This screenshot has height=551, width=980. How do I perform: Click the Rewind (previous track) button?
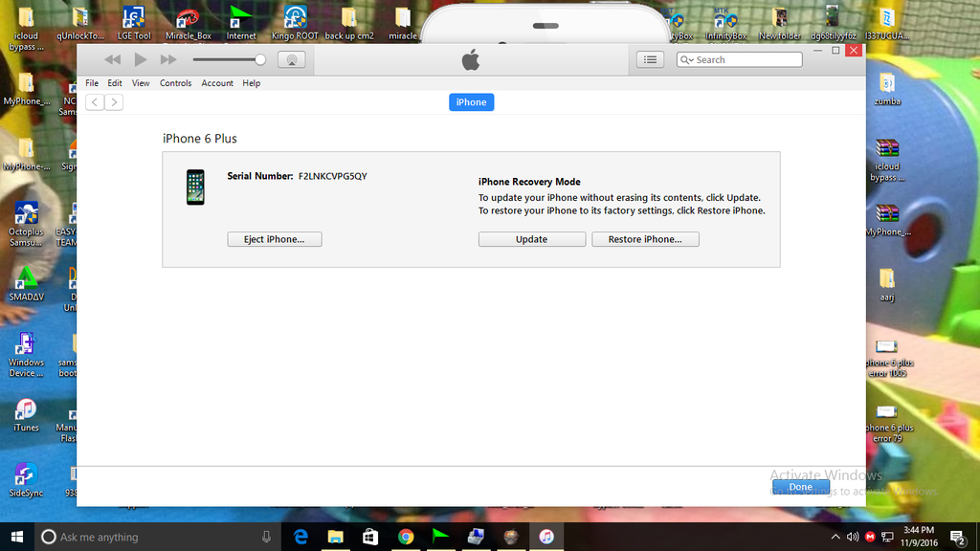113,59
